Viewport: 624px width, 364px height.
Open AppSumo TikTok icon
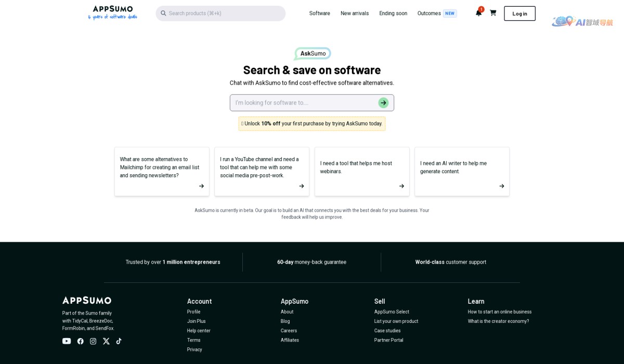point(119,341)
